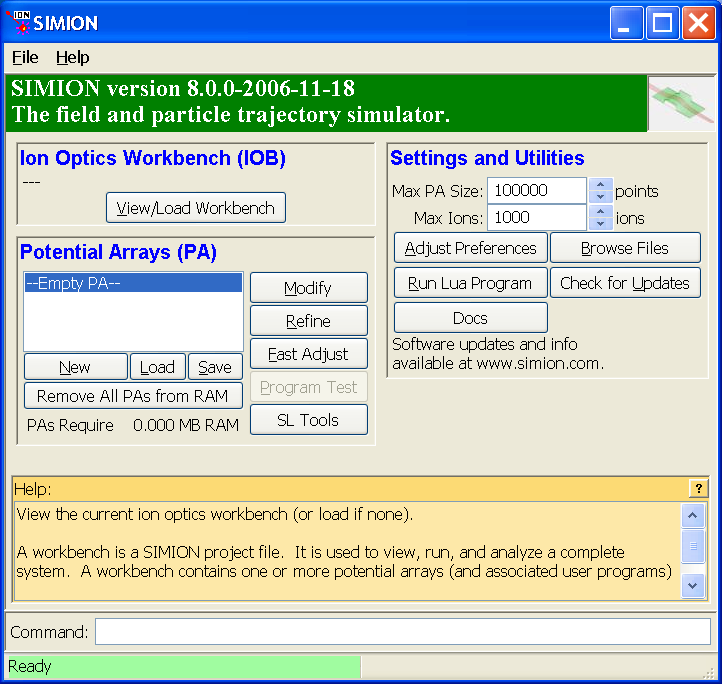This screenshot has width=722, height=684.
Task: Select the --Empty PA-- list entry
Action: pos(133,283)
